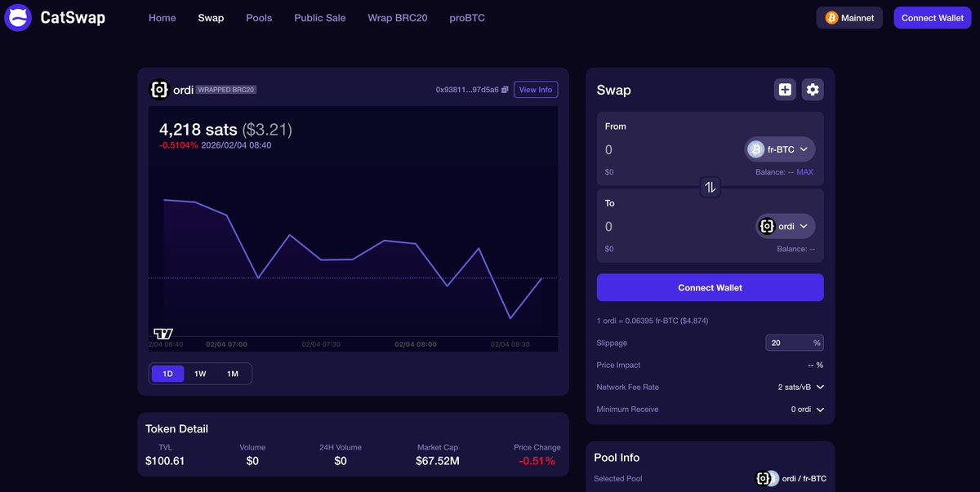This screenshot has width=980, height=492.
Task: Open swap settings gear icon
Action: coord(813,90)
